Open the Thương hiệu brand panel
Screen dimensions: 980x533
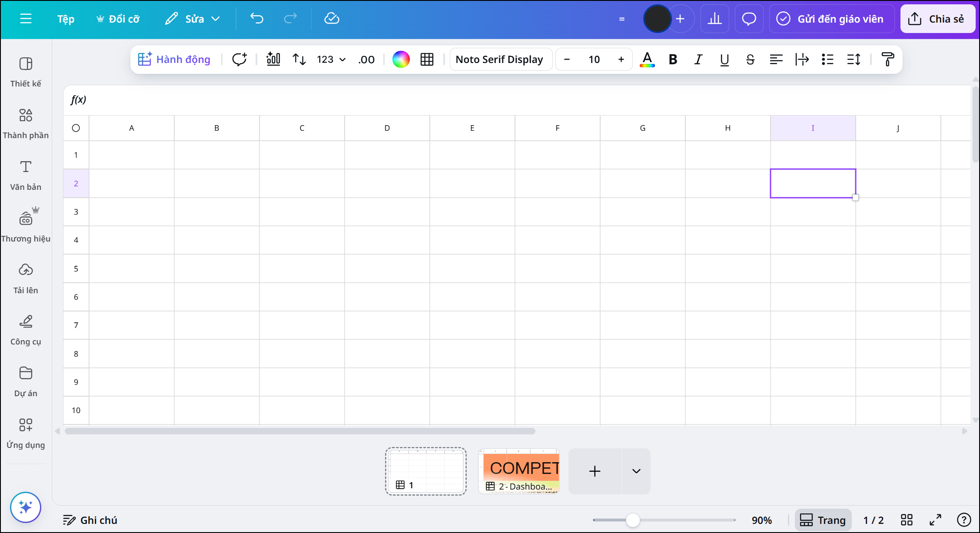click(26, 227)
